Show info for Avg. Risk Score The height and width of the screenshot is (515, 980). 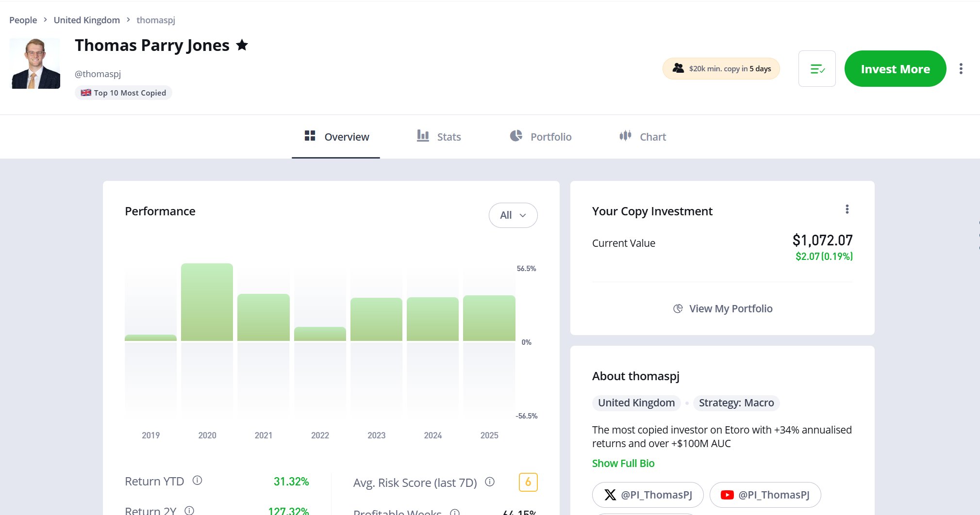coord(490,482)
